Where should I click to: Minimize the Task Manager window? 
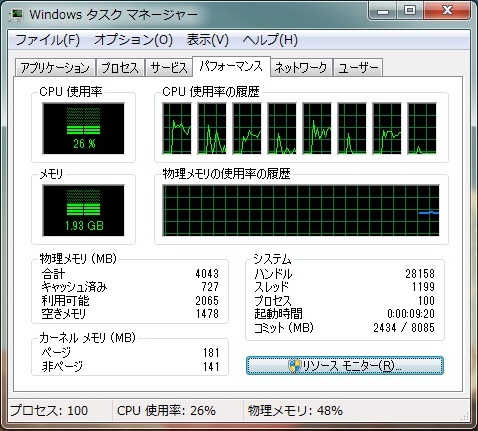(x=383, y=11)
